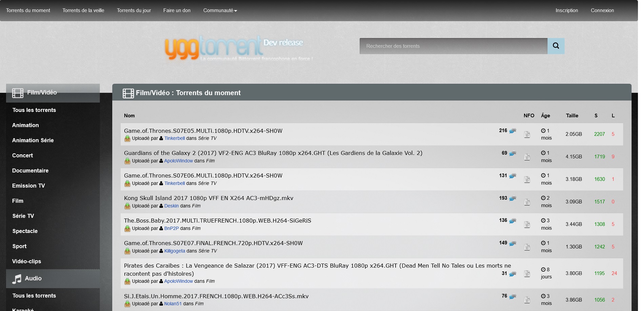This screenshot has height=311, width=644.
Task: Open uploader Tinkerbell on Game.of.Thrones.S07E05
Action: pyautogui.click(x=175, y=138)
